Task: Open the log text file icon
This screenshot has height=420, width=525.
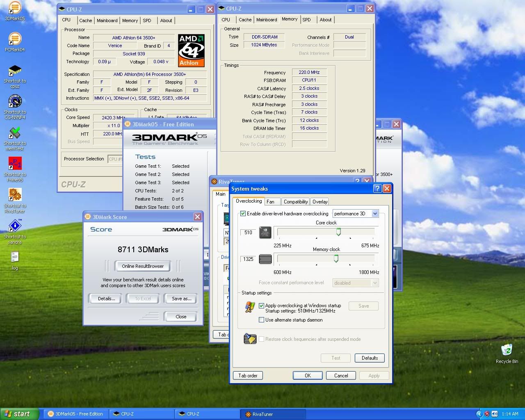Action: [15, 257]
